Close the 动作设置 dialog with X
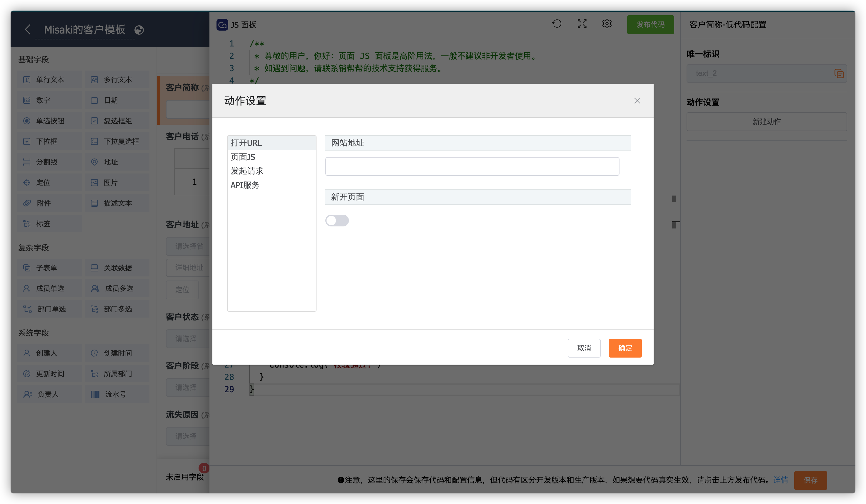Image resolution: width=866 pixels, height=504 pixels. [x=637, y=101]
